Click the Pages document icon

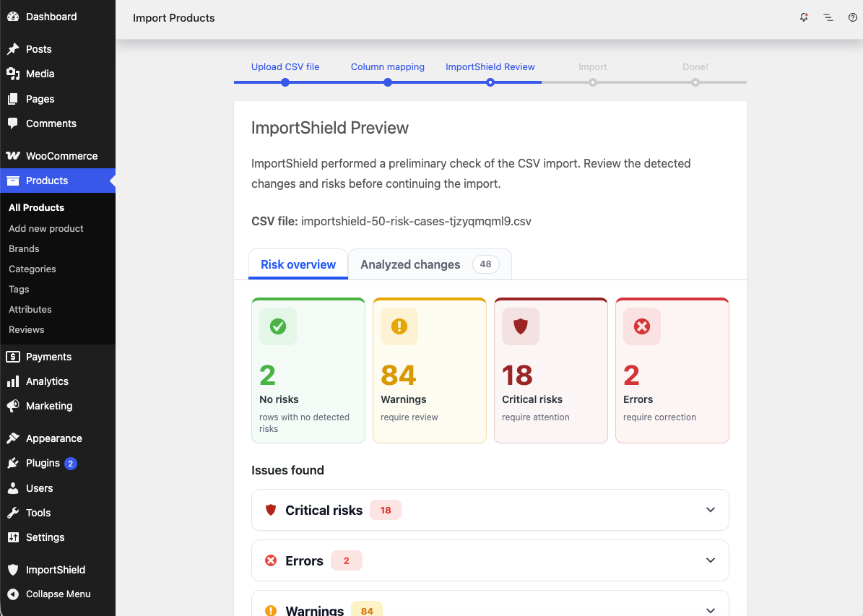[13, 99]
